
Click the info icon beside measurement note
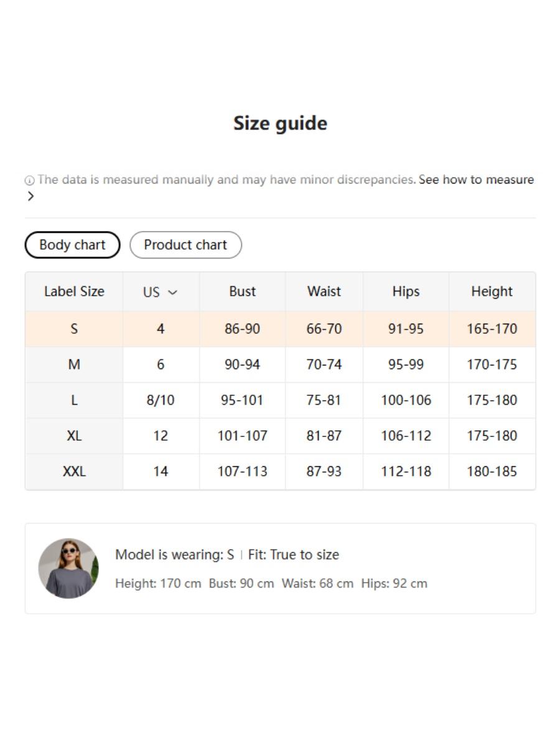coord(29,181)
